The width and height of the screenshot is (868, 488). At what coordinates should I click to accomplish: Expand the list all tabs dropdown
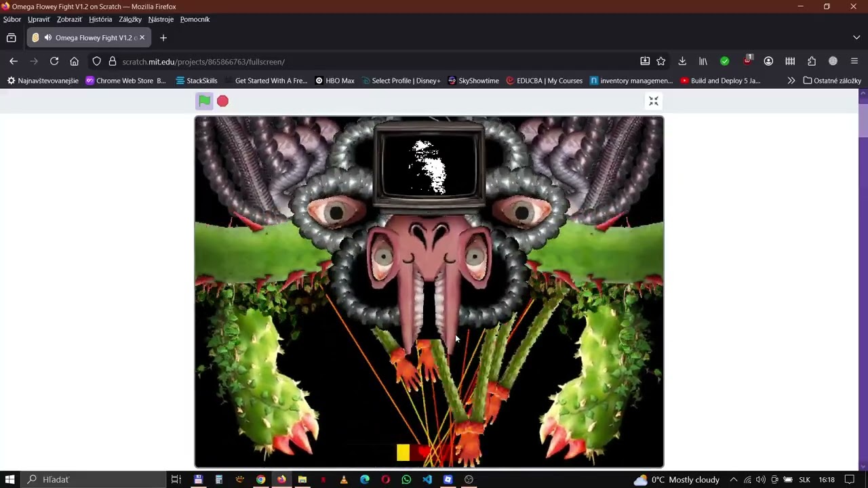click(856, 37)
